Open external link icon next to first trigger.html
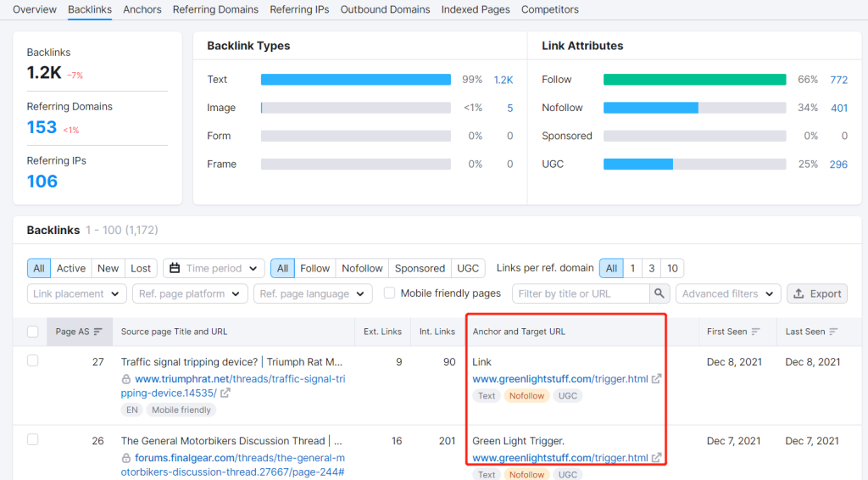Image resolution: width=868 pixels, height=480 pixels. (657, 379)
